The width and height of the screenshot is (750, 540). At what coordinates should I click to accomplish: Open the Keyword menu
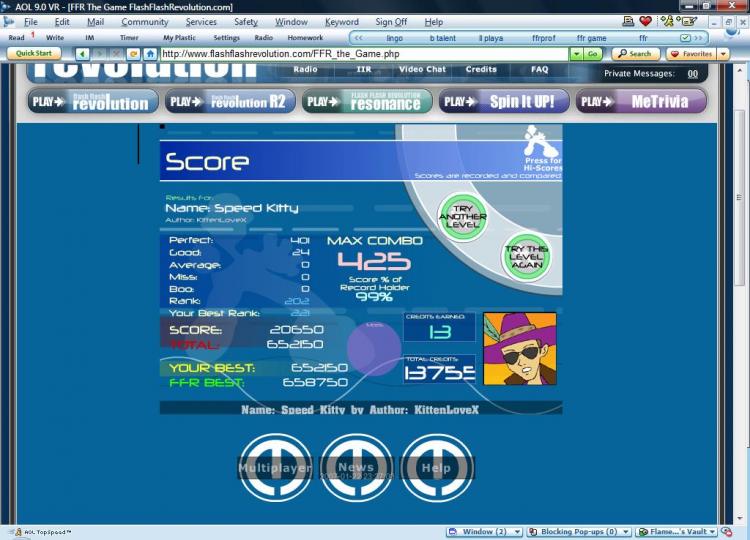point(342,22)
